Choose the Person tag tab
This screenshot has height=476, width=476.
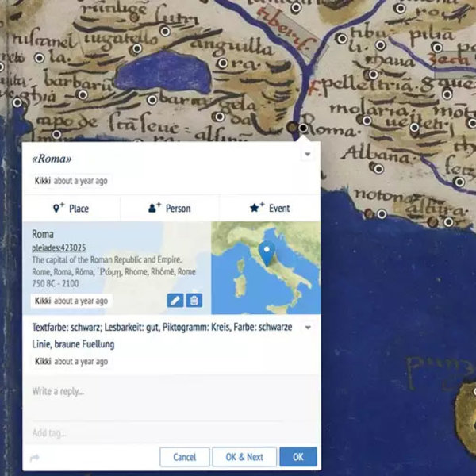pyautogui.click(x=170, y=209)
